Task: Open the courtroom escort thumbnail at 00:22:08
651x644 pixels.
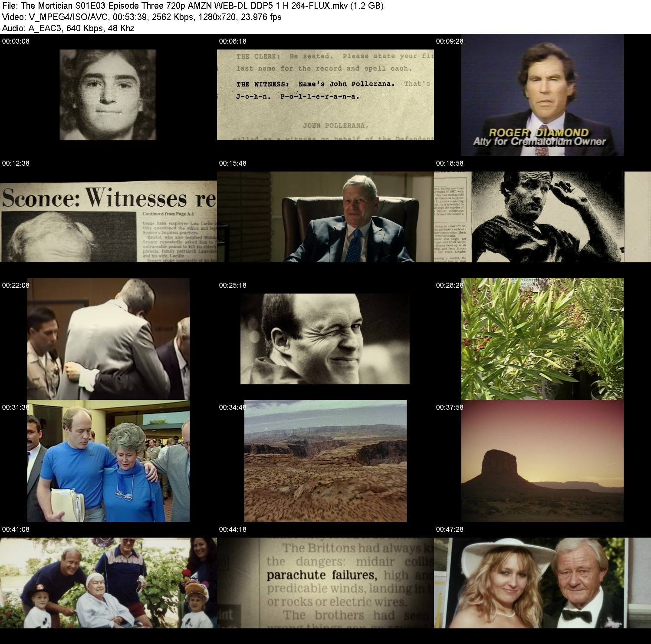Action: tap(108, 339)
